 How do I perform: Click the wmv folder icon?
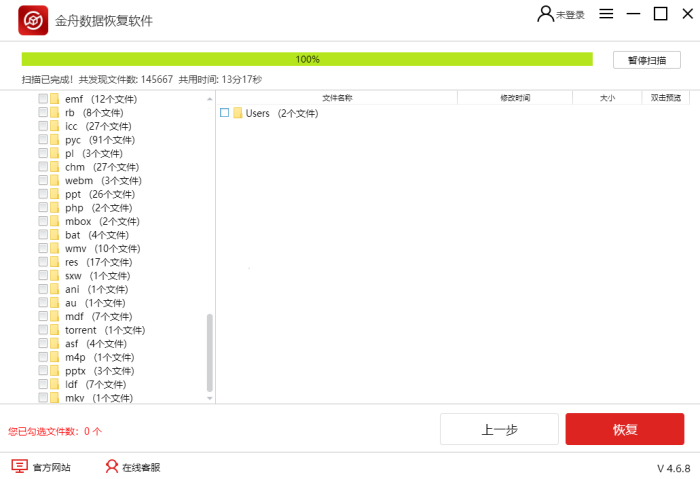pos(54,248)
